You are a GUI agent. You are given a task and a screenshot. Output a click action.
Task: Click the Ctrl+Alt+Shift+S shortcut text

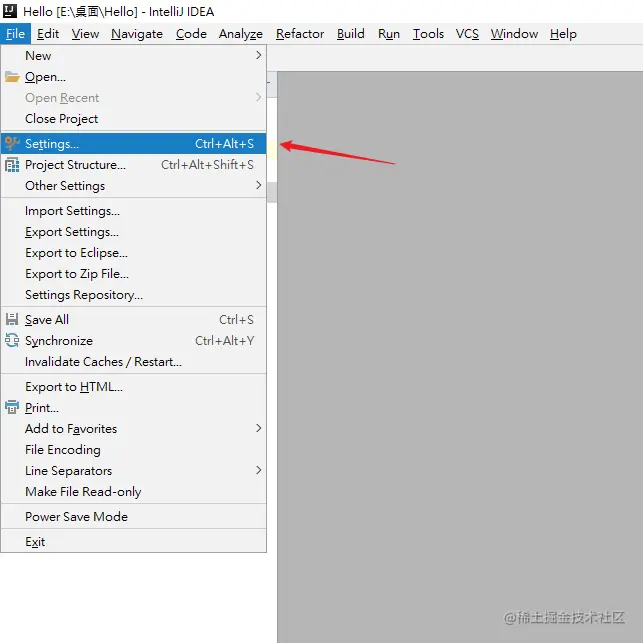[207, 165]
